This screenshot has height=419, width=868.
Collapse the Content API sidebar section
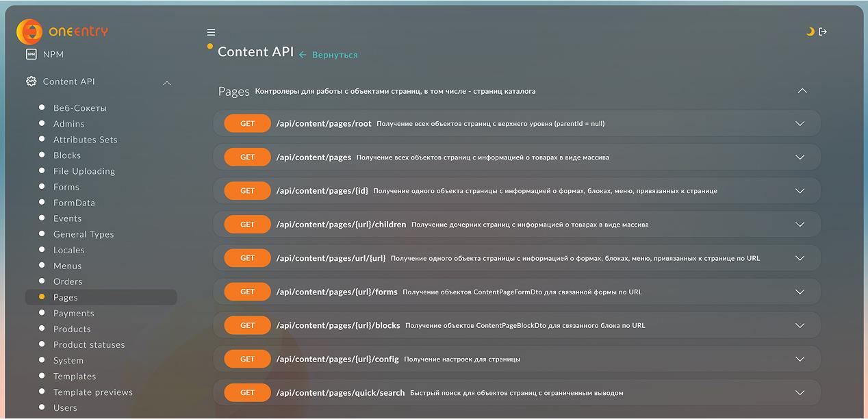[167, 83]
